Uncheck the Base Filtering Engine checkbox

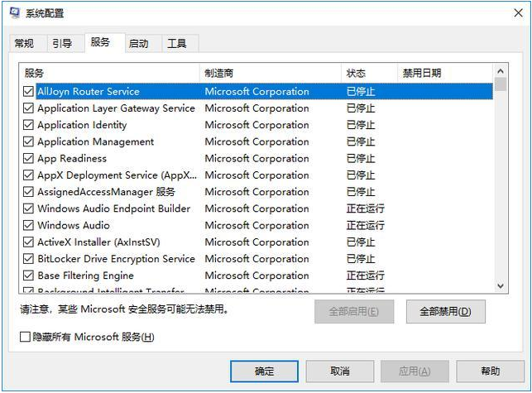pos(29,276)
